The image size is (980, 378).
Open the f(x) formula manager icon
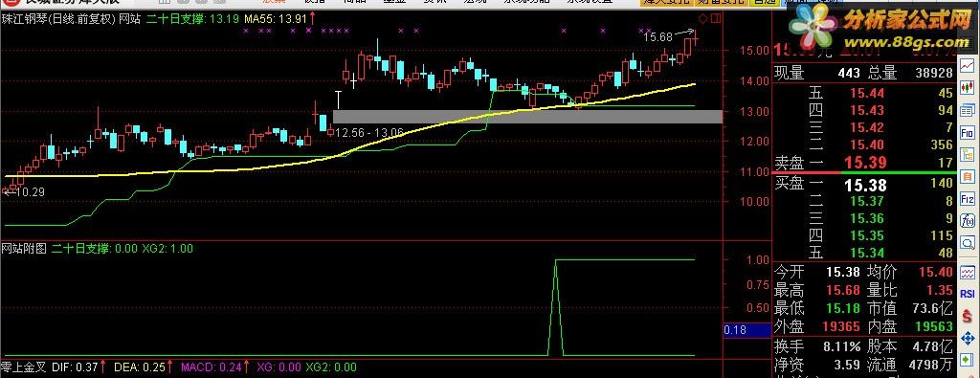coord(969,220)
